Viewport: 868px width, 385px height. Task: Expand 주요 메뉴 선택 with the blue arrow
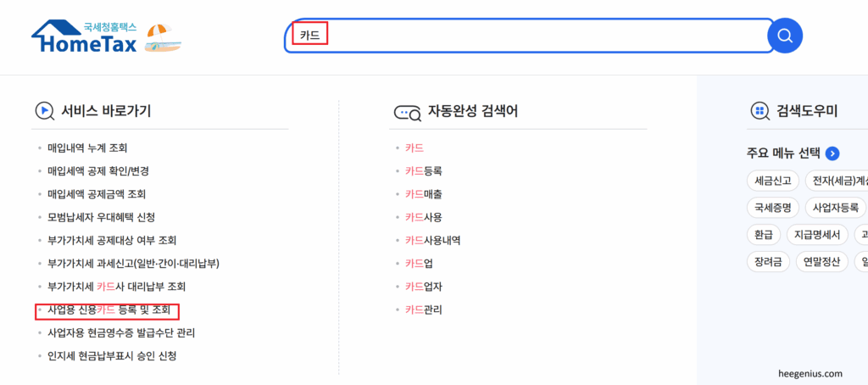click(832, 153)
